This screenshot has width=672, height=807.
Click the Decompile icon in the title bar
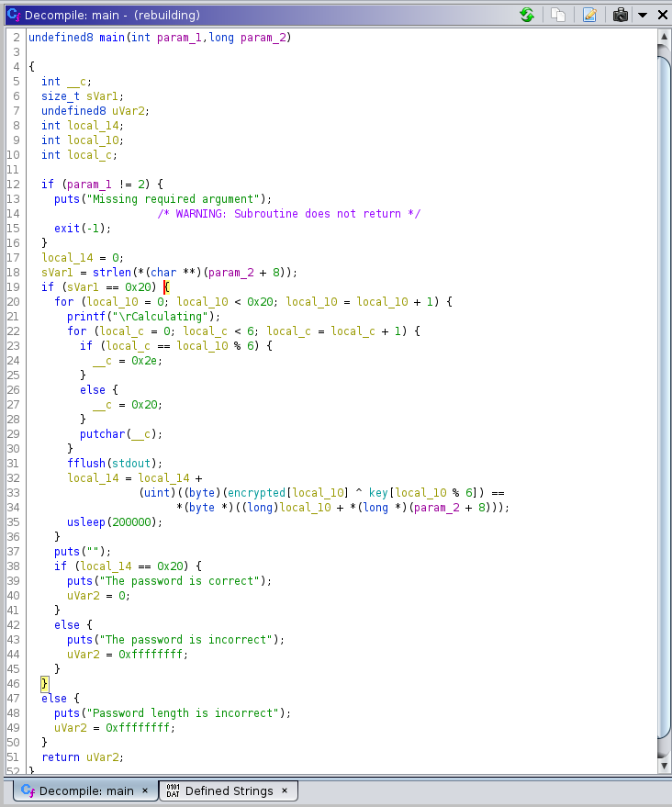13,15
